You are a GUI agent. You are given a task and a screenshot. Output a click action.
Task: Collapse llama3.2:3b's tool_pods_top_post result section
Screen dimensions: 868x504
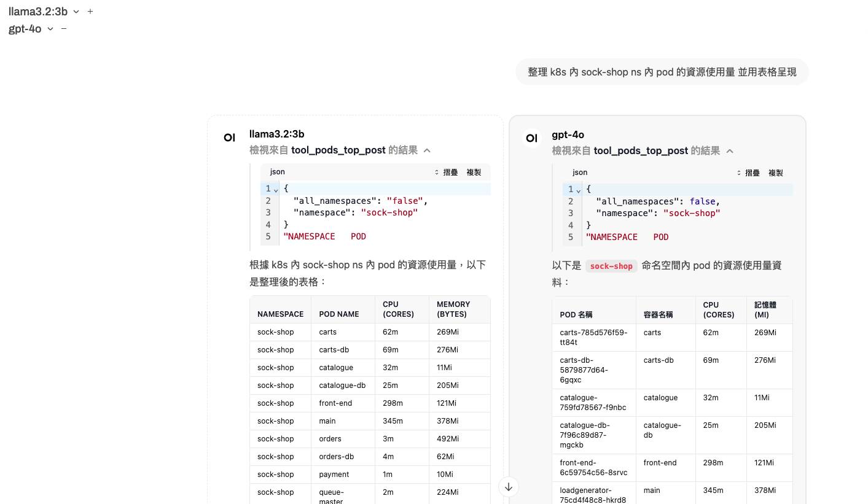(x=427, y=150)
